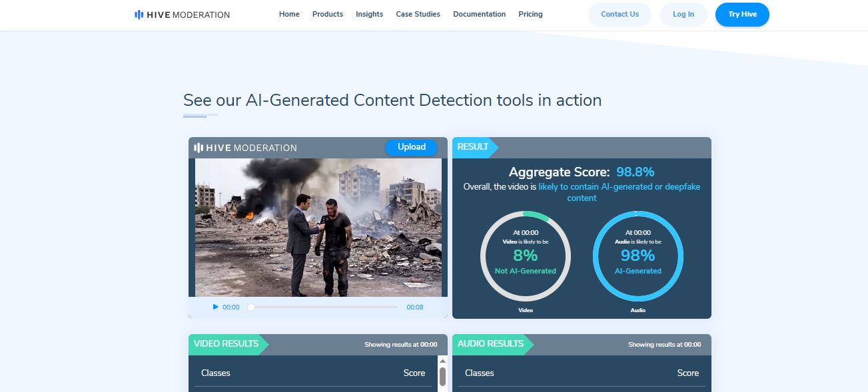
Task: Click the Try Hive button
Action: tap(742, 14)
